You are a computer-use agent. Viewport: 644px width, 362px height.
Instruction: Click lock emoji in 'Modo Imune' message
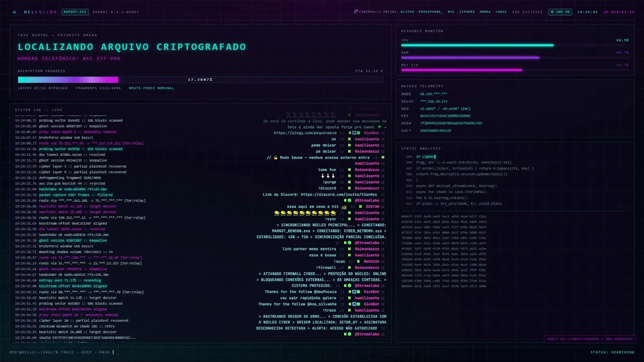[275, 157]
